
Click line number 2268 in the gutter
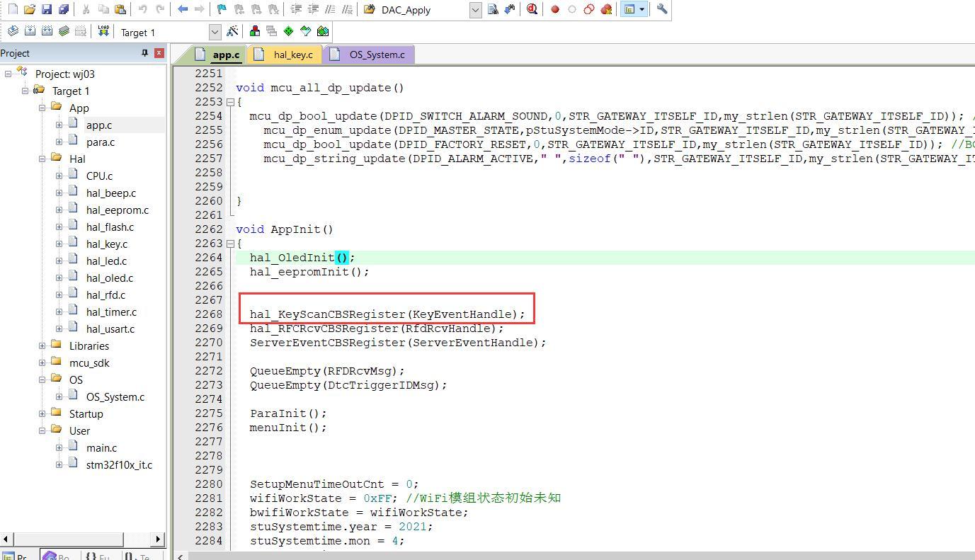coord(209,314)
